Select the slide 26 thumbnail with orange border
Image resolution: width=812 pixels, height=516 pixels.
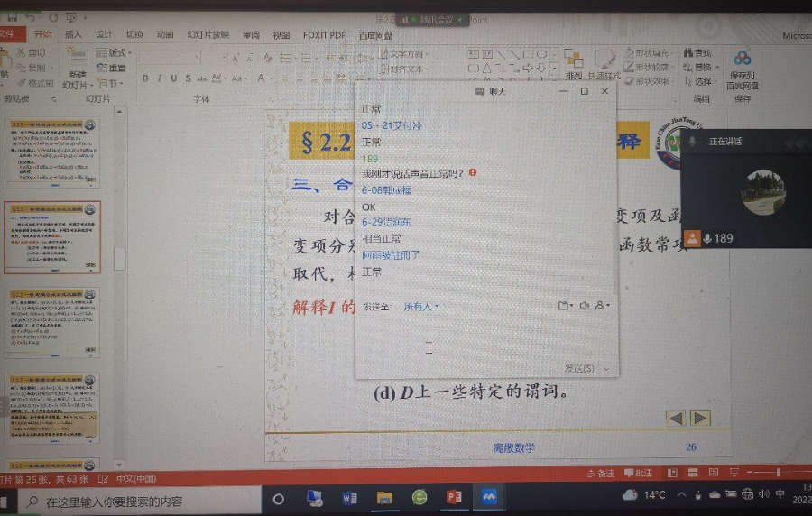click(x=53, y=237)
